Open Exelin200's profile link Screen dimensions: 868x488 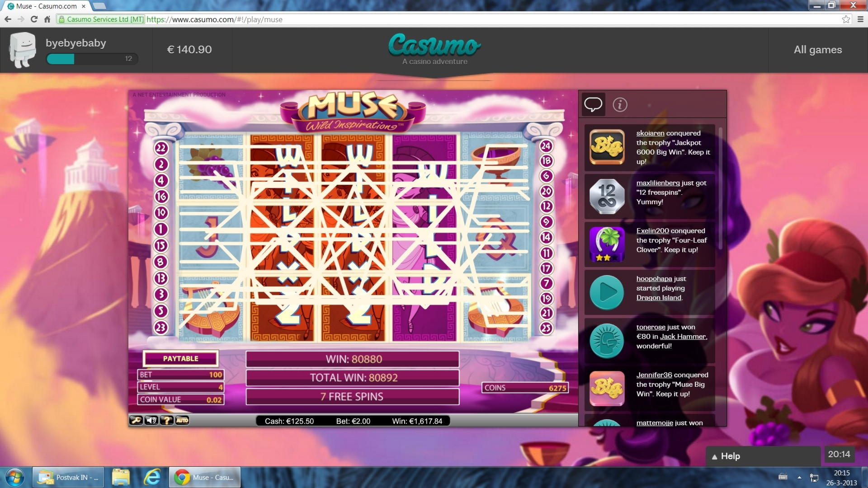coord(652,231)
